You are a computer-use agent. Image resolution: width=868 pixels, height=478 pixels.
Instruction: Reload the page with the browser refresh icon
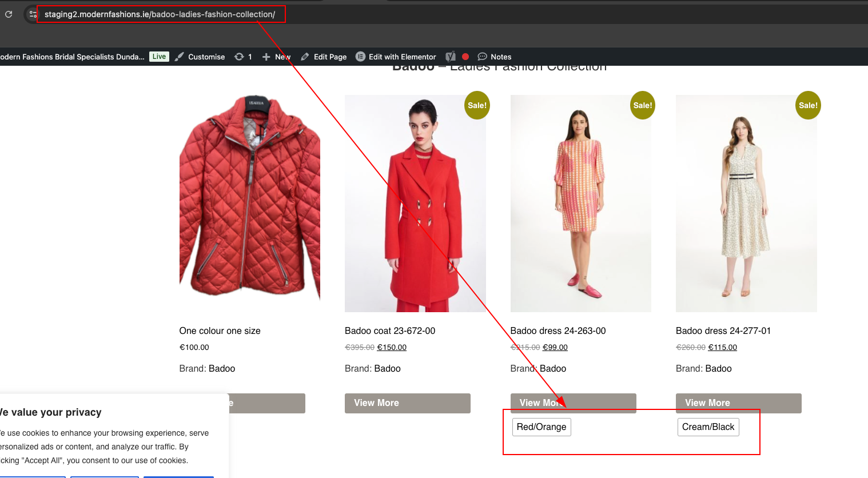[9, 14]
